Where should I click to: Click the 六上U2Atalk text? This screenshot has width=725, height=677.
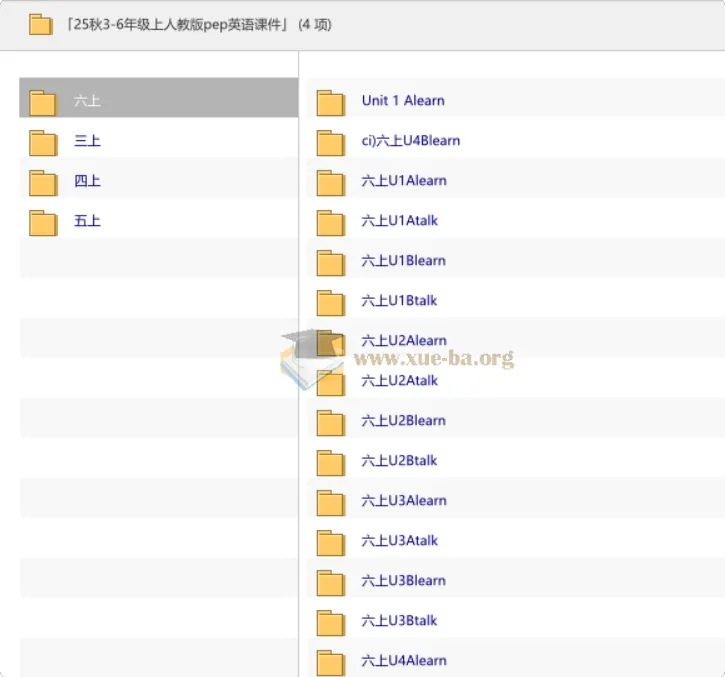tap(399, 381)
